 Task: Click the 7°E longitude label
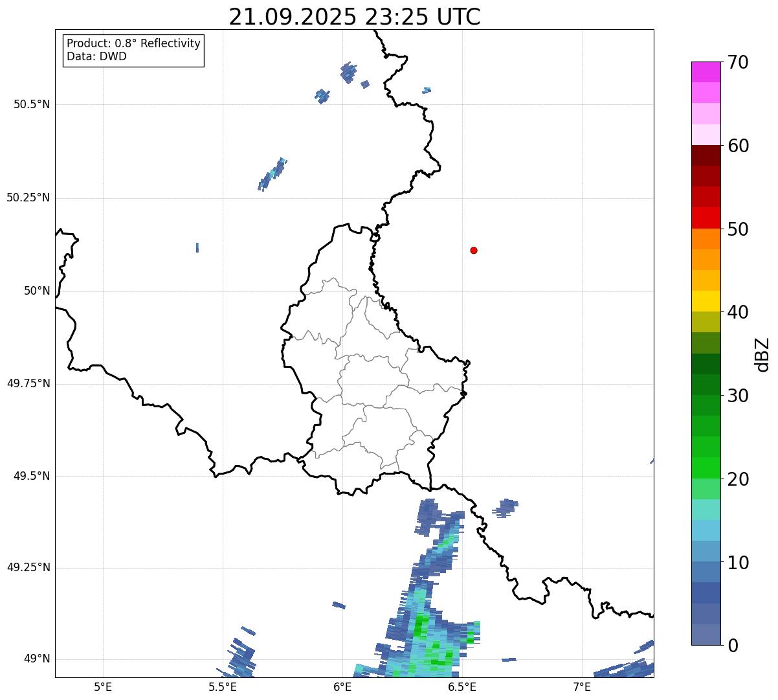582,686
